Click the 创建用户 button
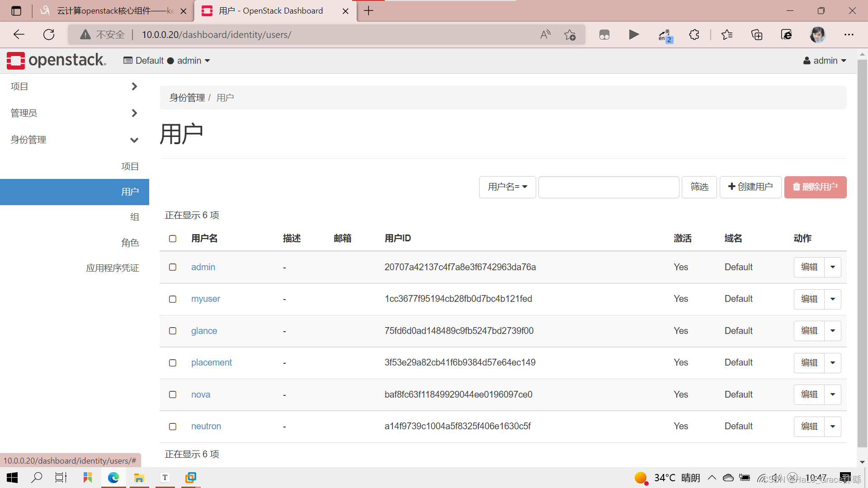This screenshot has height=488, width=868. click(x=750, y=187)
